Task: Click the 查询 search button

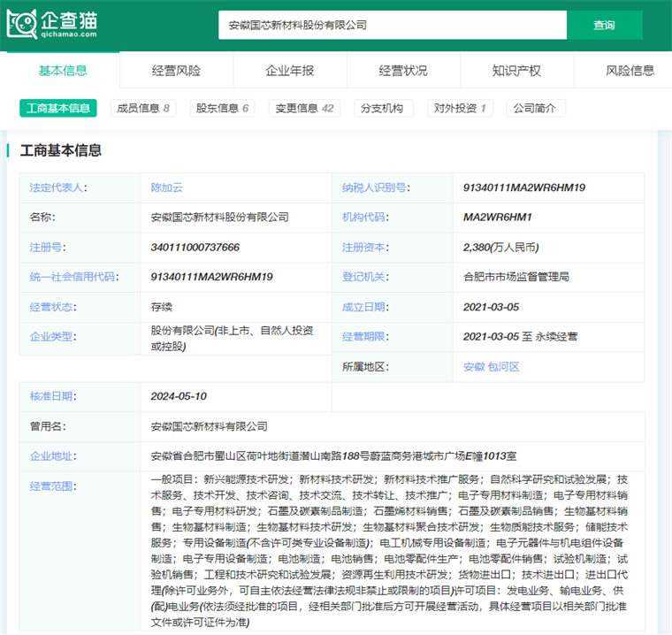Action: pos(604,25)
